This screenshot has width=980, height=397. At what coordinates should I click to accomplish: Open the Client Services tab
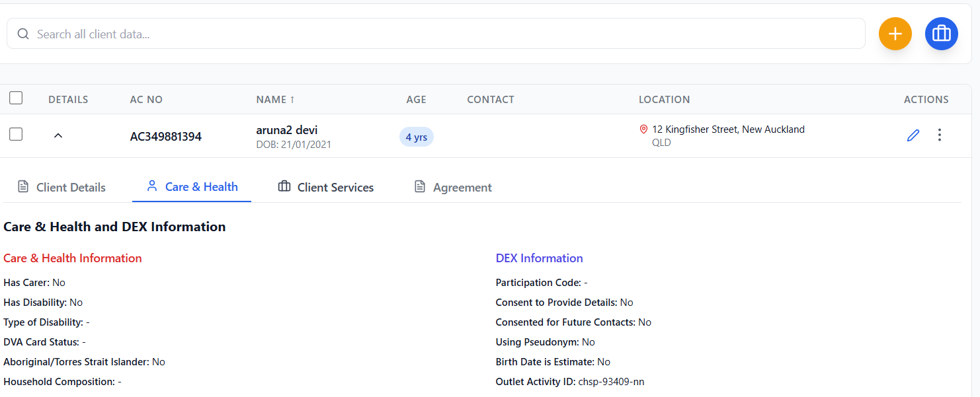coord(335,188)
